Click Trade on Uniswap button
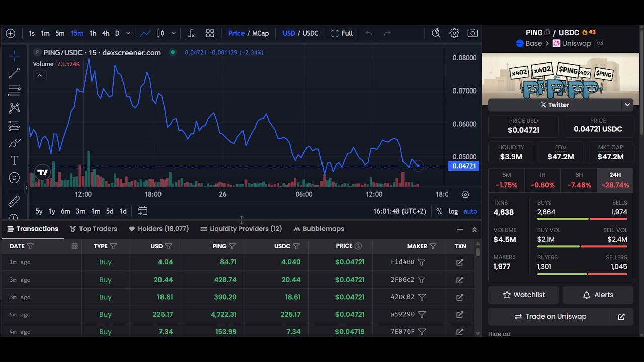This screenshot has width=644, height=362. pos(550,317)
